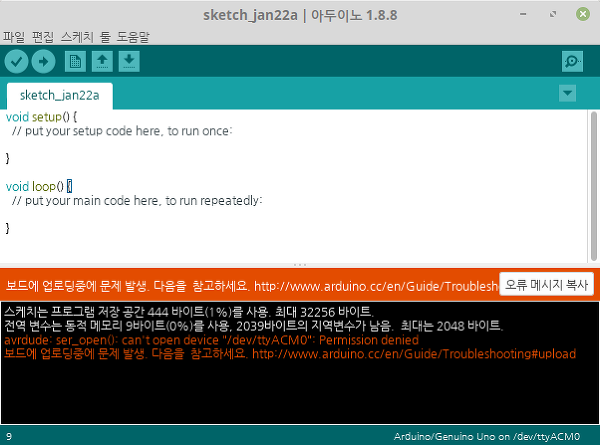Open the 스케치 menu
Viewport: 600px width, 445px height.
77,37
